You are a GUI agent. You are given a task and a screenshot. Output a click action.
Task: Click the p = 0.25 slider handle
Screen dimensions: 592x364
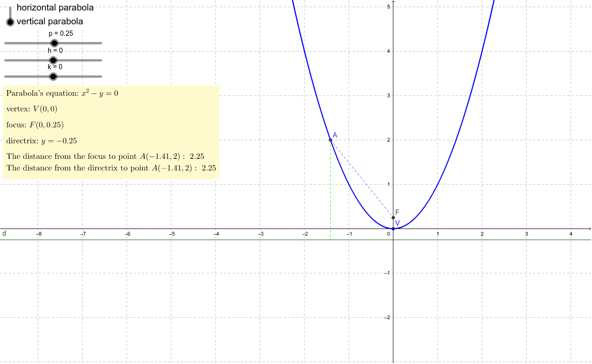pyautogui.click(x=54, y=43)
